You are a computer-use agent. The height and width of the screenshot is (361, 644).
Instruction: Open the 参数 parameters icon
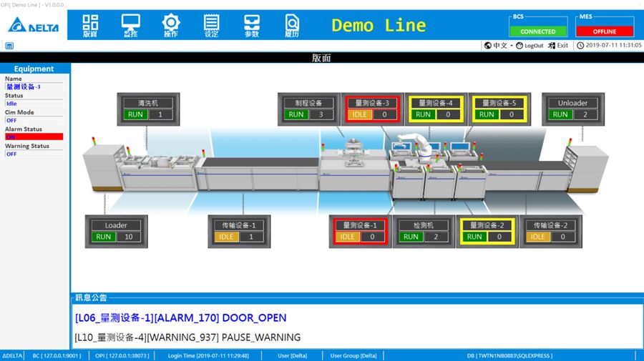(x=252, y=25)
